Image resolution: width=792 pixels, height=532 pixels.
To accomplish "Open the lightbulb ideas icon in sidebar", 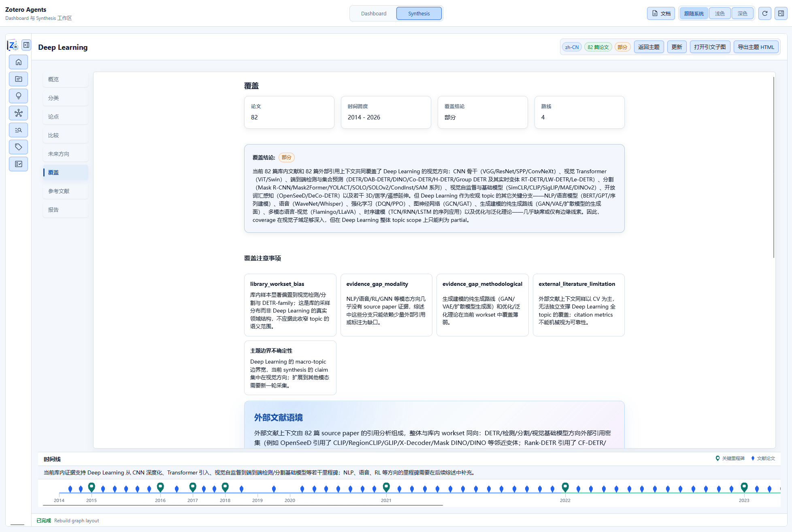I will click(19, 96).
